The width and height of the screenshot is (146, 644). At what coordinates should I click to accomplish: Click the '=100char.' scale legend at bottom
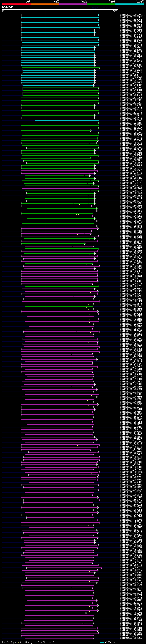(x=108, y=642)
